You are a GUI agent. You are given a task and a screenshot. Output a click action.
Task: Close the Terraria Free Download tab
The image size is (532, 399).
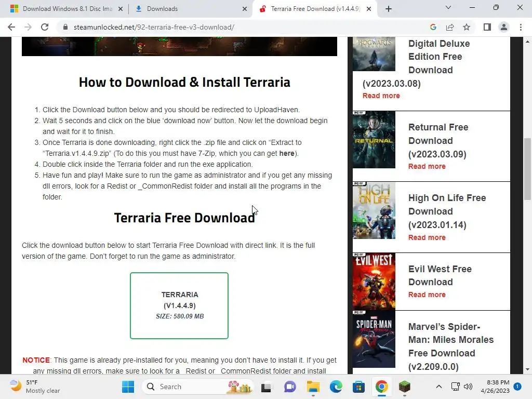pyautogui.click(x=369, y=9)
